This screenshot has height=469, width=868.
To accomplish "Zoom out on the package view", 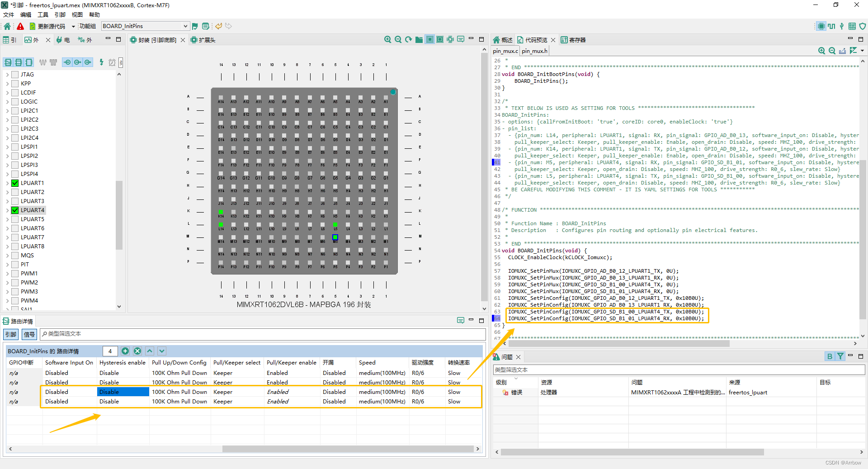I will (398, 40).
